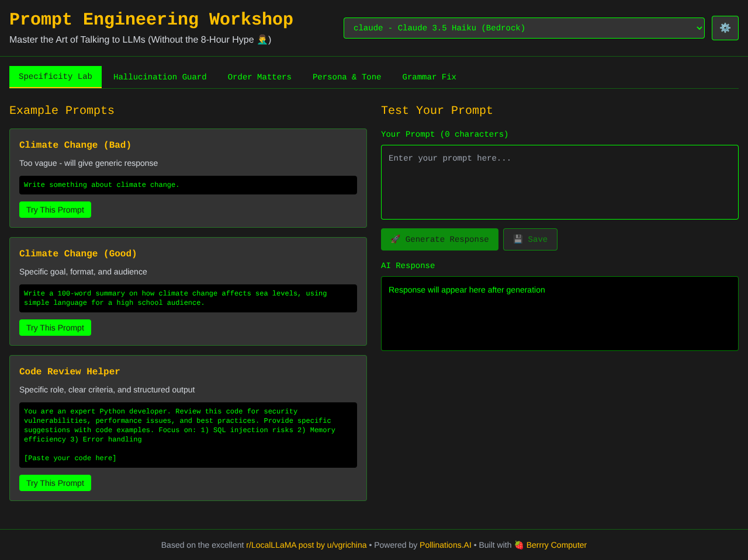This screenshot has height=560, width=748.
Task: Visit the Pollinations.AI link
Action: (x=445, y=545)
